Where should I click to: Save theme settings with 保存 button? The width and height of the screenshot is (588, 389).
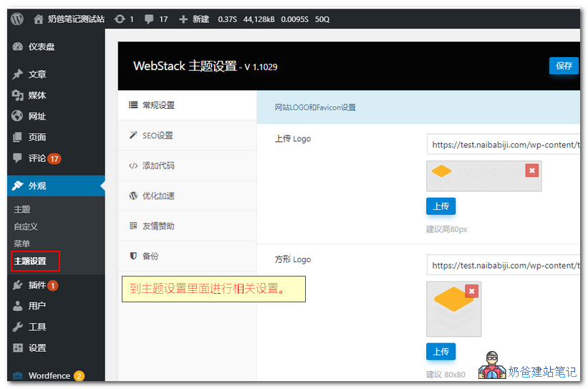(564, 66)
